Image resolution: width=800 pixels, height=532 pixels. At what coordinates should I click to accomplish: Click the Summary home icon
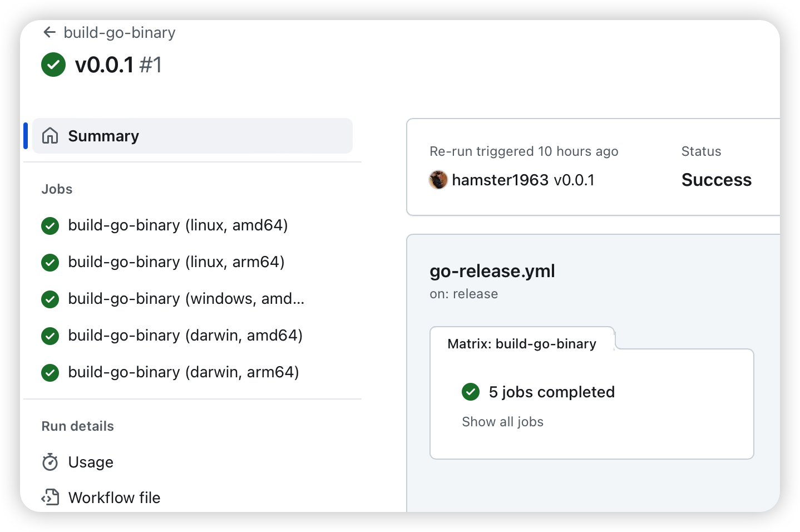point(50,136)
